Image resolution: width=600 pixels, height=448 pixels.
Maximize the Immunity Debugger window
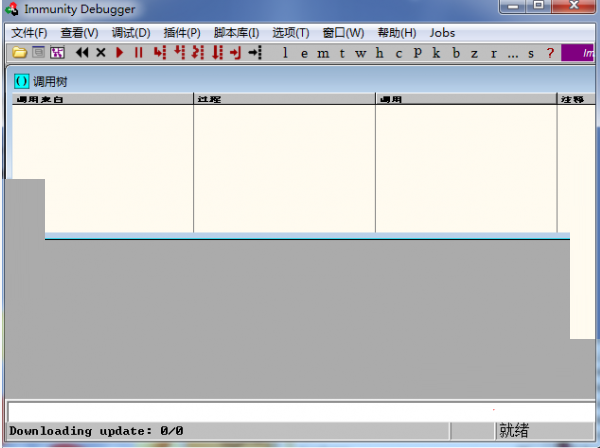tap(539, 6)
